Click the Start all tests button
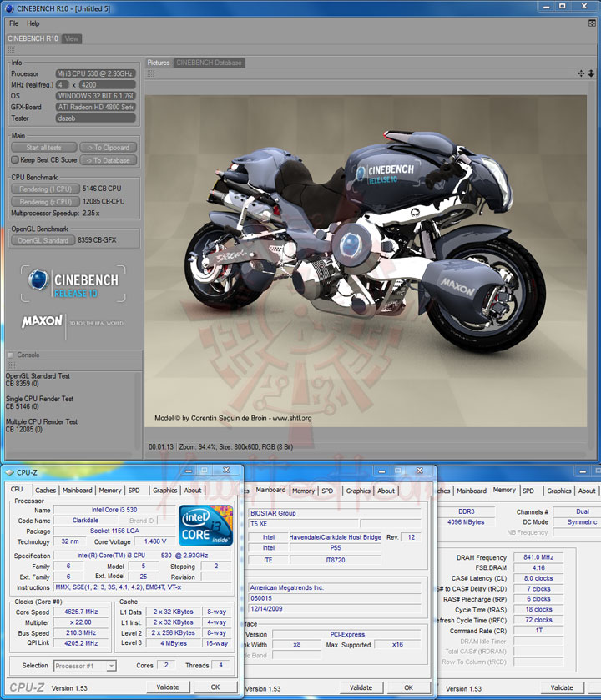601x700 pixels. coord(43,148)
